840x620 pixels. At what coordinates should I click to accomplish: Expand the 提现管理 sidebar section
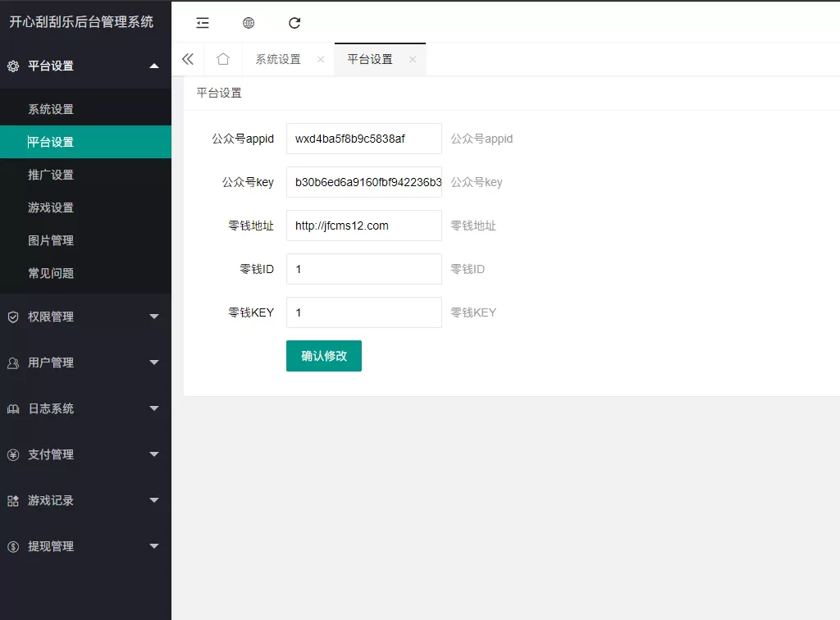pos(85,545)
